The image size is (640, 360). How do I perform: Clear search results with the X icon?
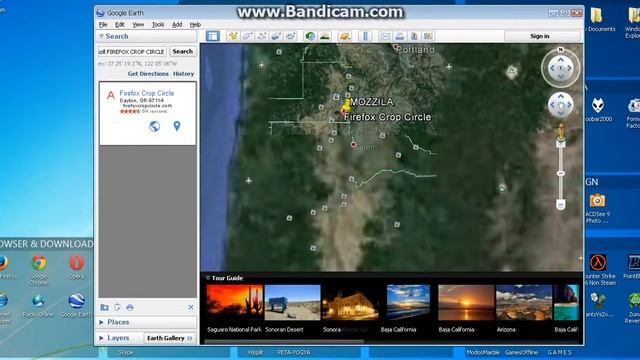[x=191, y=307]
